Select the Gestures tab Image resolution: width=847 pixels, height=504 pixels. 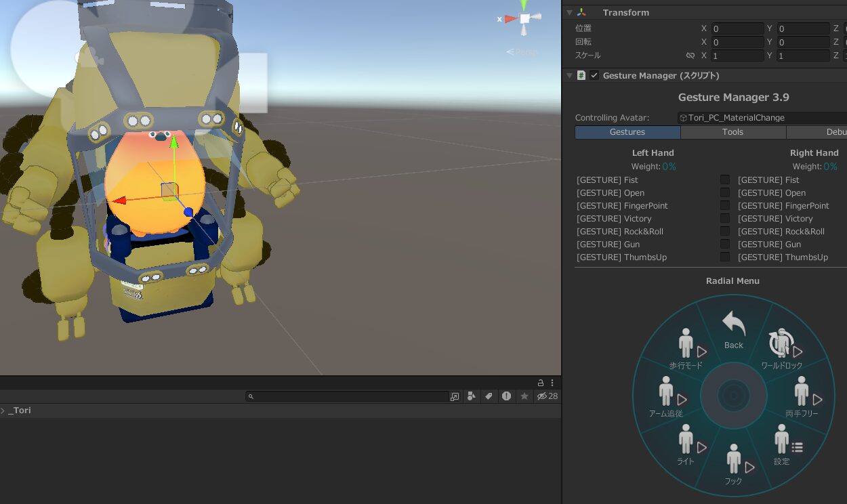tap(627, 132)
